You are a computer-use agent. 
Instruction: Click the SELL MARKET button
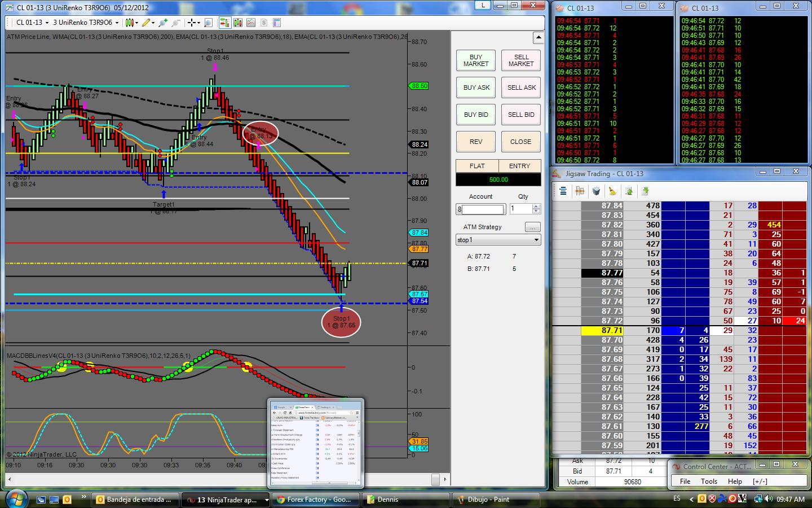(521, 60)
